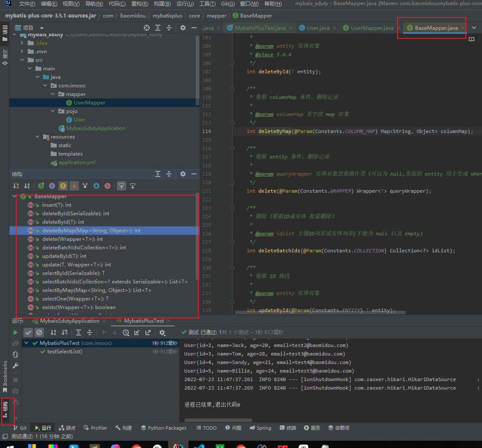The height and width of the screenshot is (448, 482).
Task: Open the 重构(R) menu
Action: 139,4
